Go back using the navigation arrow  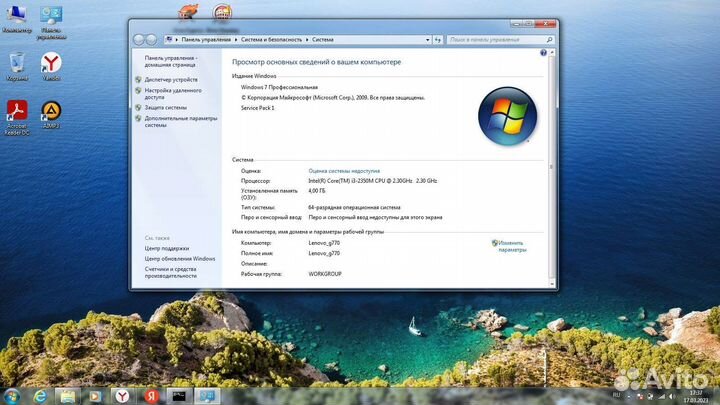coord(139,39)
